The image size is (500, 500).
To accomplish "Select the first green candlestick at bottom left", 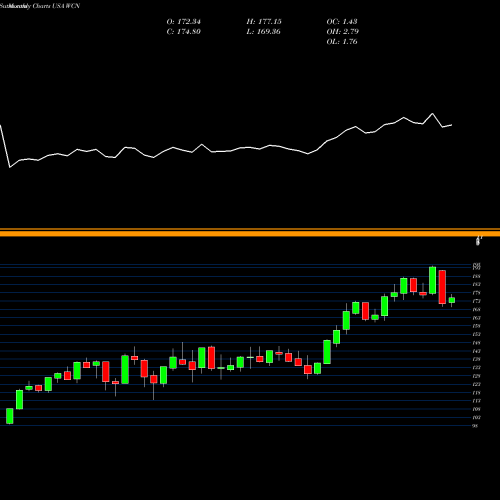I will (10, 416).
